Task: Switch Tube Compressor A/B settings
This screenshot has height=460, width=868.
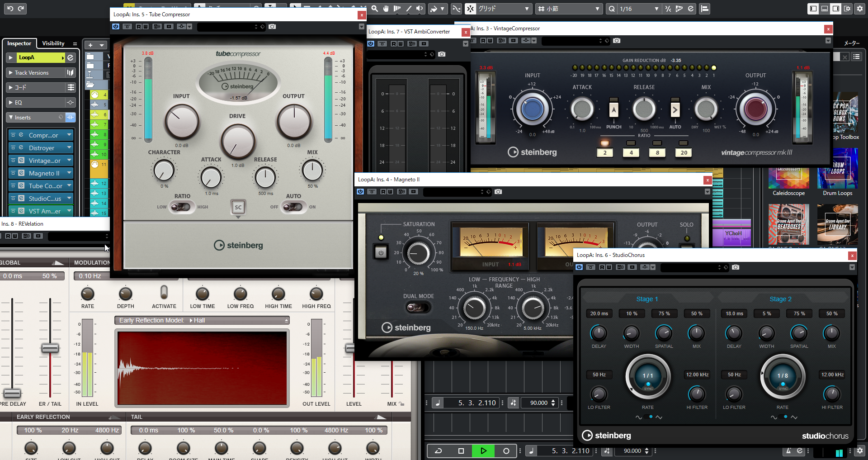Action: coord(157,27)
